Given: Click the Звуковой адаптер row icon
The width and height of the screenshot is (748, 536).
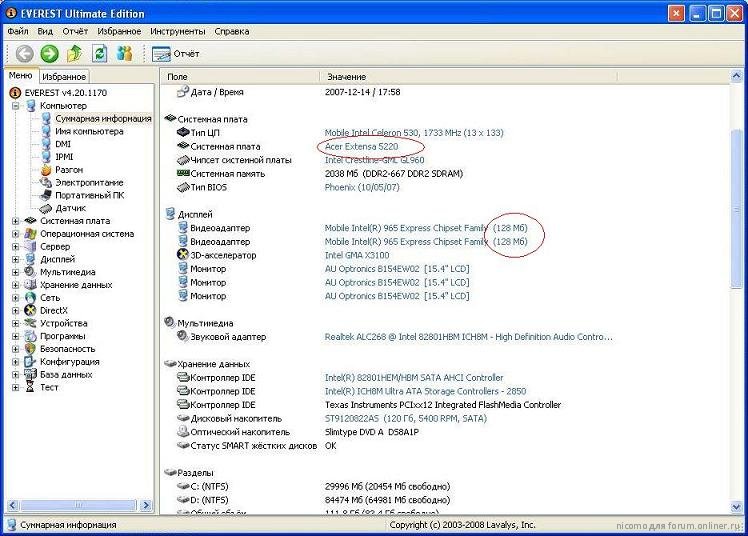Looking at the screenshot, I should pos(182,336).
